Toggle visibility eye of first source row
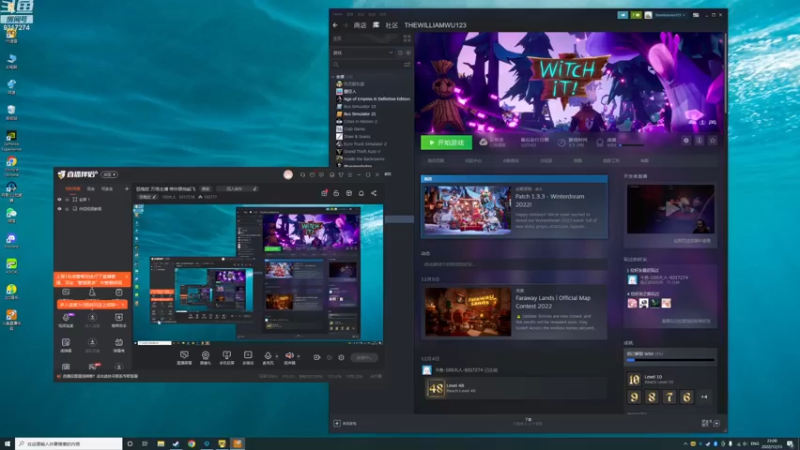This screenshot has height=450, width=800. tap(60, 199)
